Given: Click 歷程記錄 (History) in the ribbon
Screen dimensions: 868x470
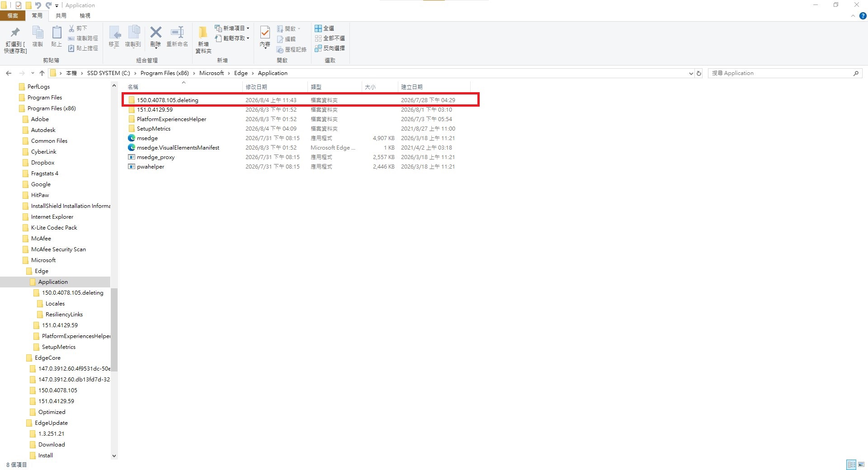Looking at the screenshot, I should [292, 49].
